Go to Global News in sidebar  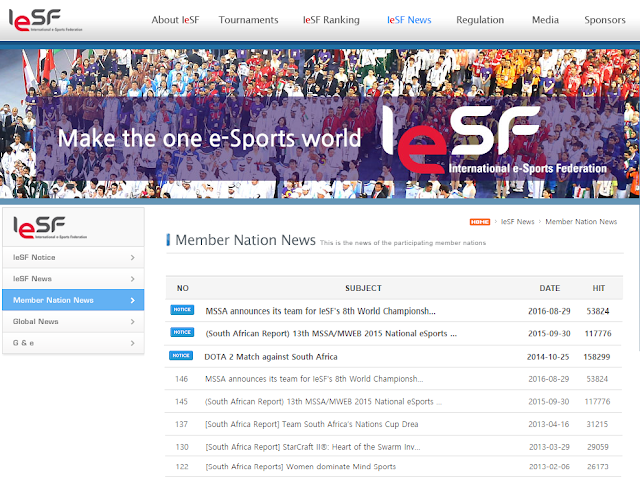coord(73,322)
